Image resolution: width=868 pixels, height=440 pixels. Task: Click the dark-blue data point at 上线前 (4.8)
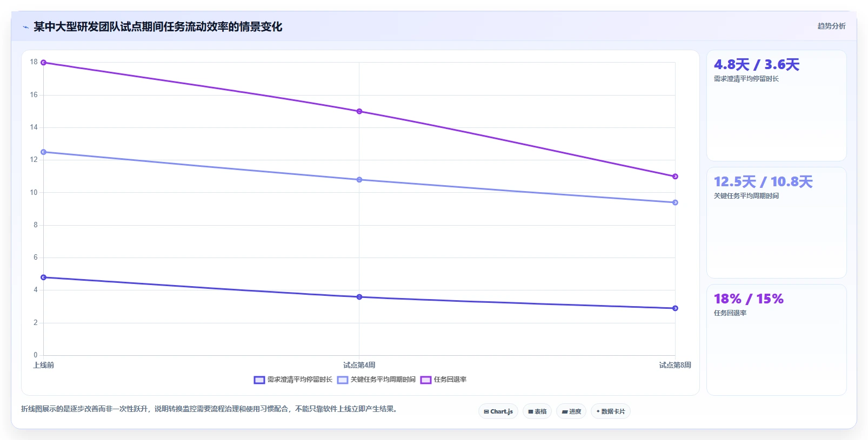click(44, 277)
